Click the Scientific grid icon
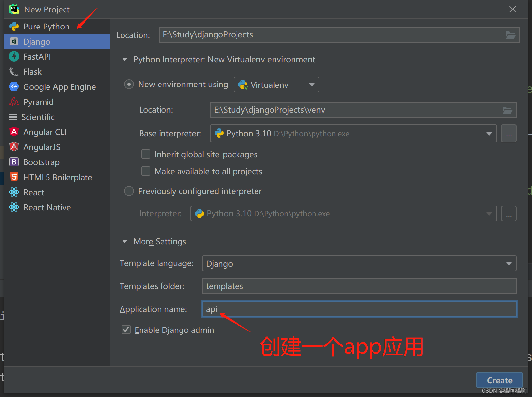 13,117
